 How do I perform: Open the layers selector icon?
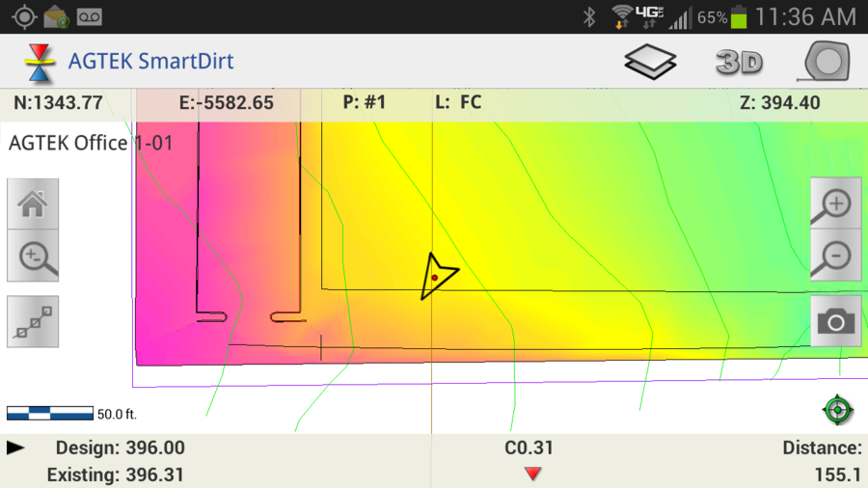click(650, 62)
